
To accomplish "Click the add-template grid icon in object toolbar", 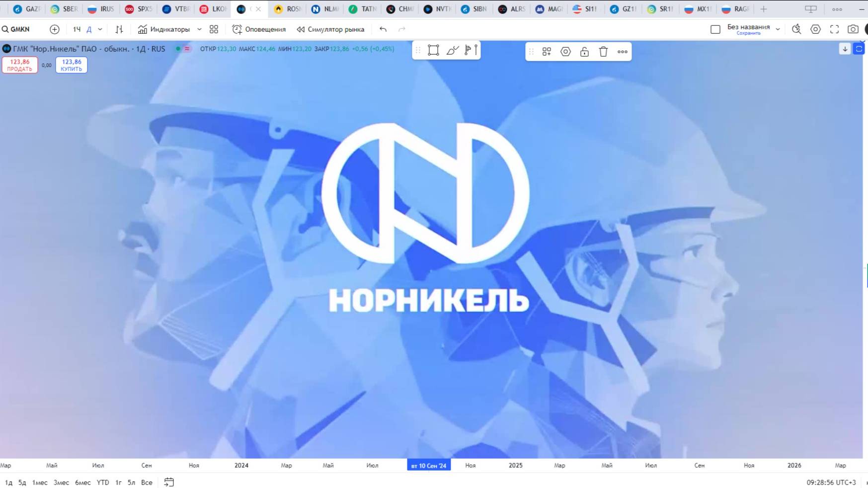I will click(547, 52).
